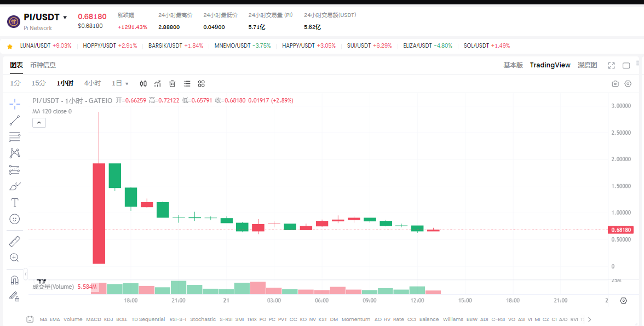Open the chart zoom magnifier tool
Image resolution: width=644 pixels, height=326 pixels.
point(14,257)
